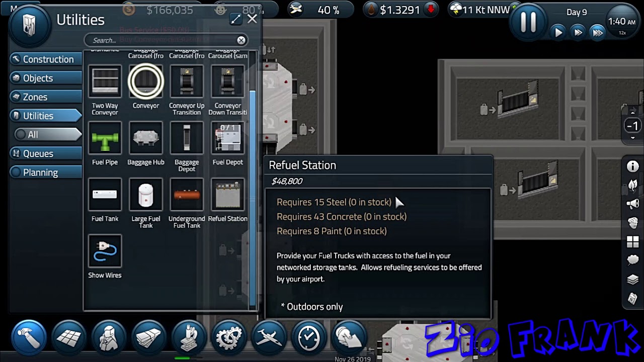Click the $166,035 cash balance
Image resolution: width=644 pixels, height=362 pixels.
[170, 10]
